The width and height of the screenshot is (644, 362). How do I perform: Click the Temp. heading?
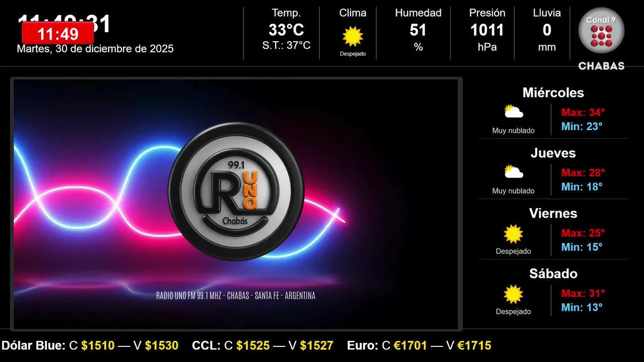click(286, 13)
